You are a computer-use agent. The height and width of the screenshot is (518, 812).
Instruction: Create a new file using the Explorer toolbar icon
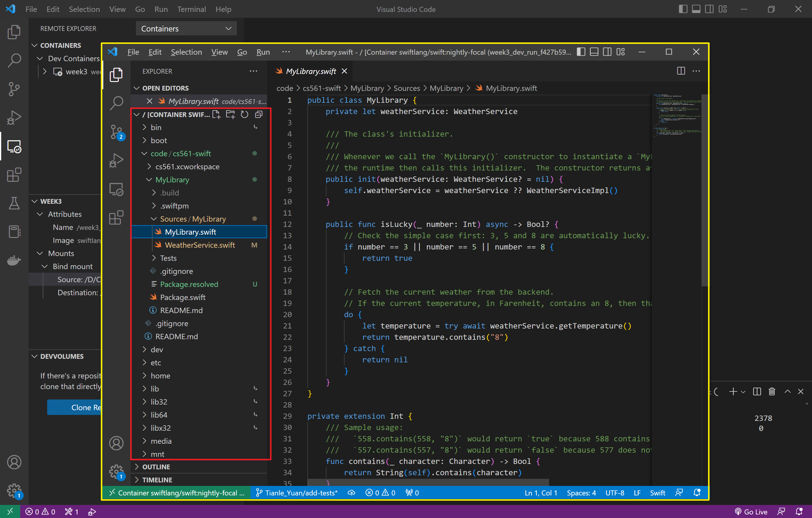217,114
